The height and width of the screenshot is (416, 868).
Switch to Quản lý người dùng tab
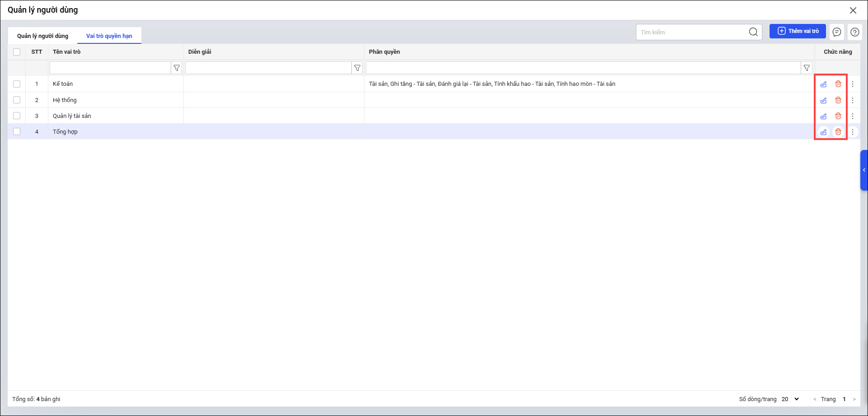pos(43,36)
